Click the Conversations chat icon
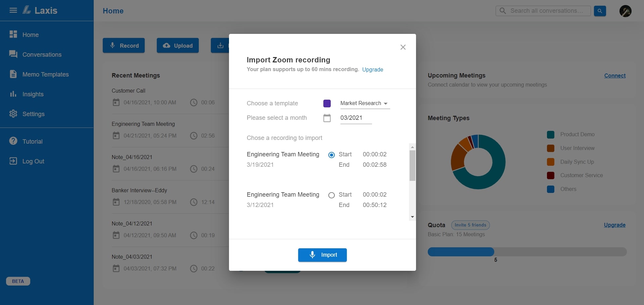The width and height of the screenshot is (644, 305). click(13, 54)
